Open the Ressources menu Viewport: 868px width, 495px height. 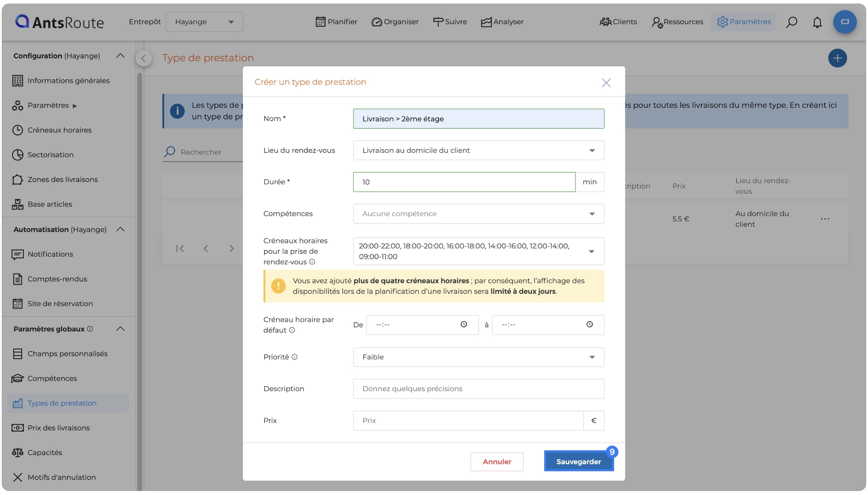click(x=677, y=22)
